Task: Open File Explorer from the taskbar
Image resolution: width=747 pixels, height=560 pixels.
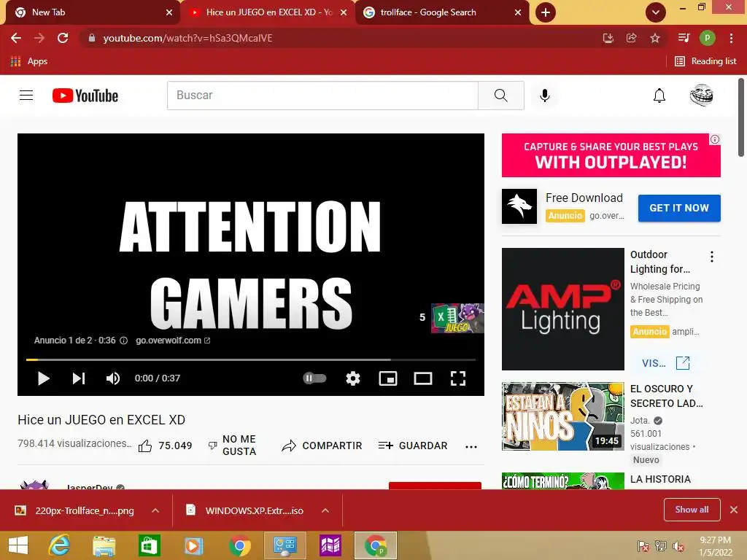Action: (104, 545)
